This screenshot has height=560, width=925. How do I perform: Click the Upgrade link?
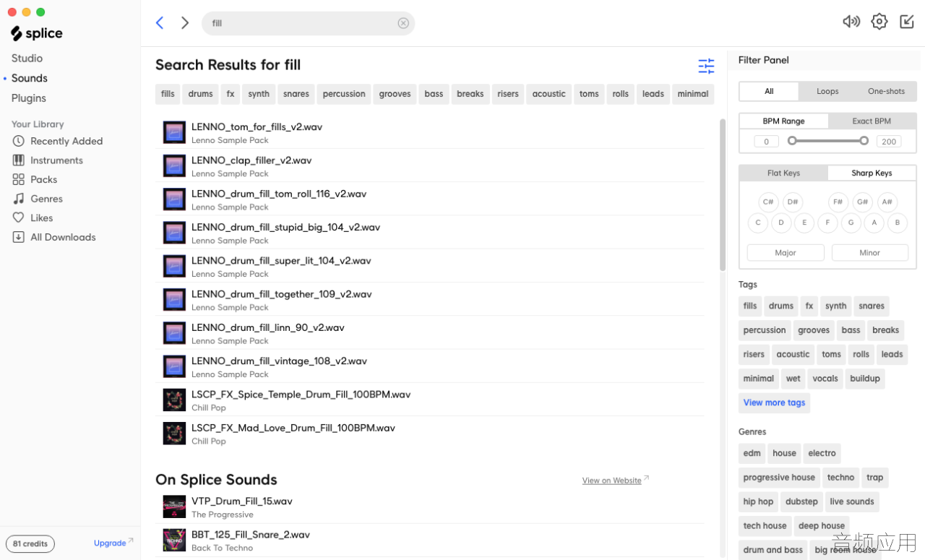pyautogui.click(x=110, y=543)
